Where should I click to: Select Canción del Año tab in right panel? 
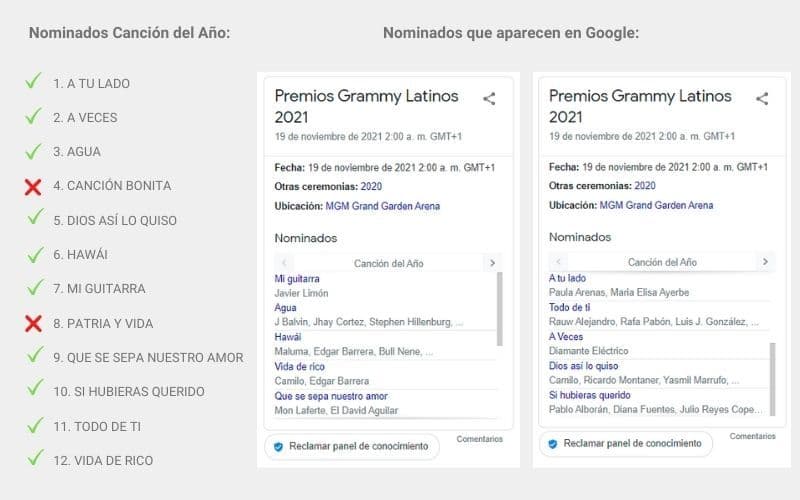pyautogui.click(x=662, y=262)
